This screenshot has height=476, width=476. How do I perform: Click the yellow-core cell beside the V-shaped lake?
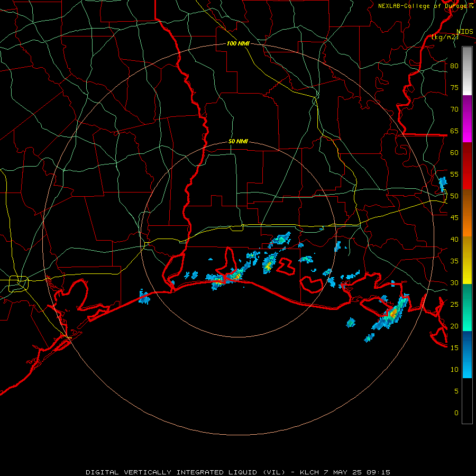270,263
